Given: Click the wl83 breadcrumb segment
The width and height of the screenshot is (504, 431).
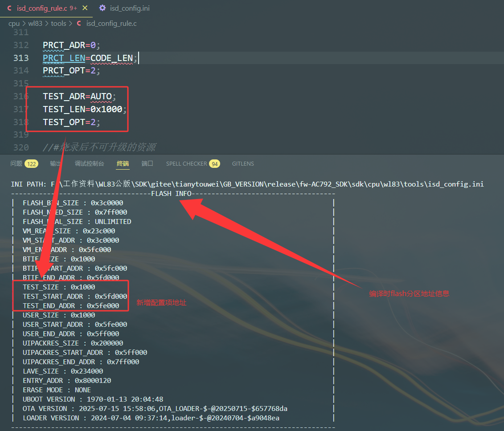Looking at the screenshot, I should (x=35, y=24).
